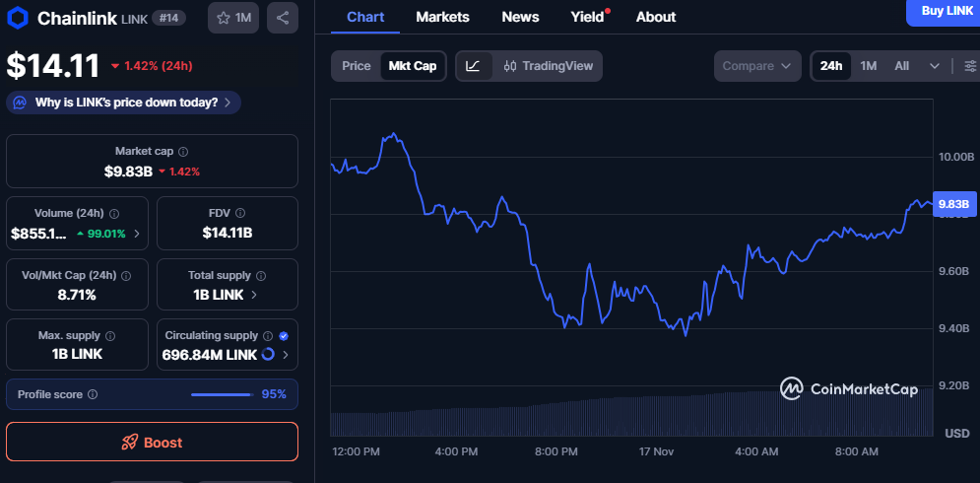Screen dimensions: 980x483
Task: Click the FDV info icon
Action: pos(240,213)
